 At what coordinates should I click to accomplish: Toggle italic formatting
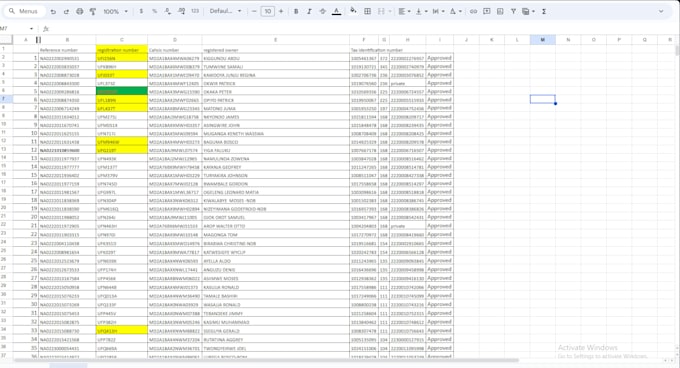click(309, 11)
